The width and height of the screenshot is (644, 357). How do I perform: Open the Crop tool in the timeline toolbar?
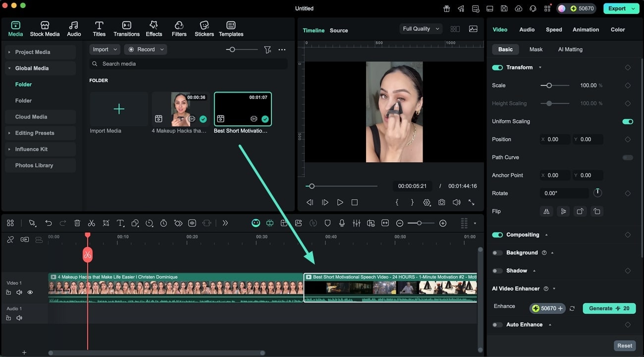(106, 223)
